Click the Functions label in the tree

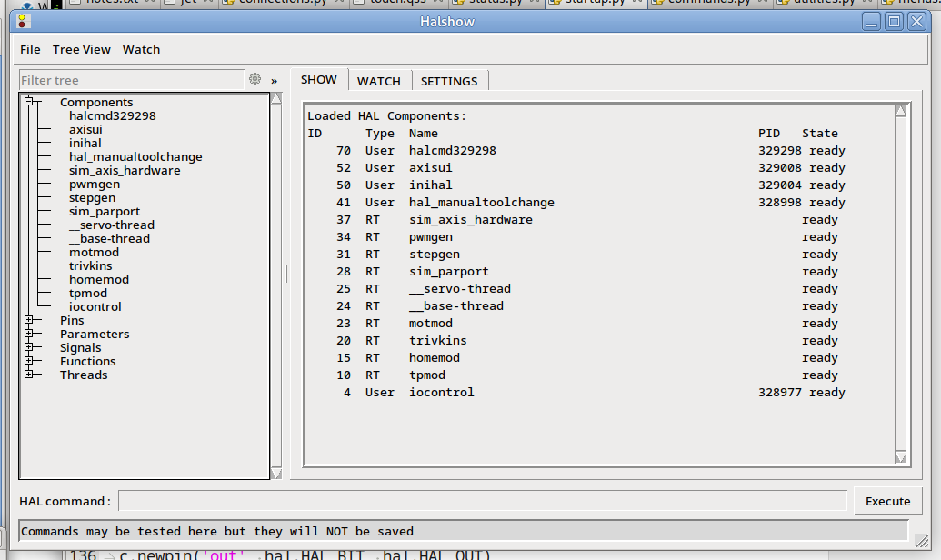pos(87,361)
